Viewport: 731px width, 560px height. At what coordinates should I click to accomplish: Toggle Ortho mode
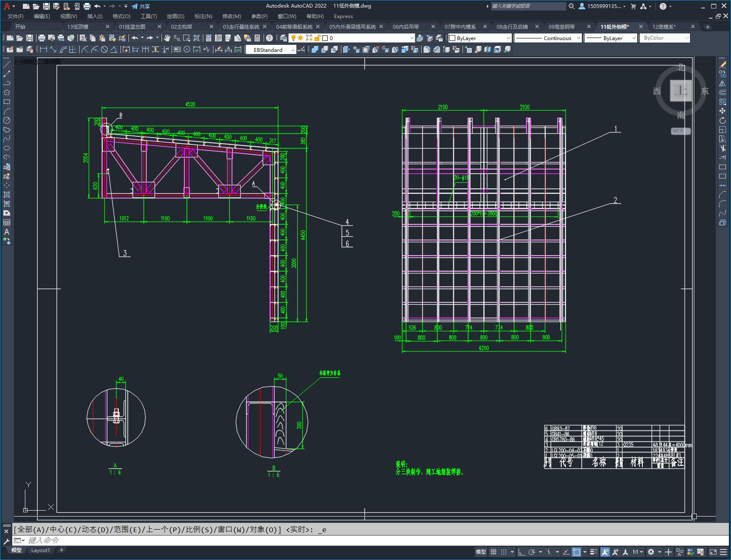(522, 552)
